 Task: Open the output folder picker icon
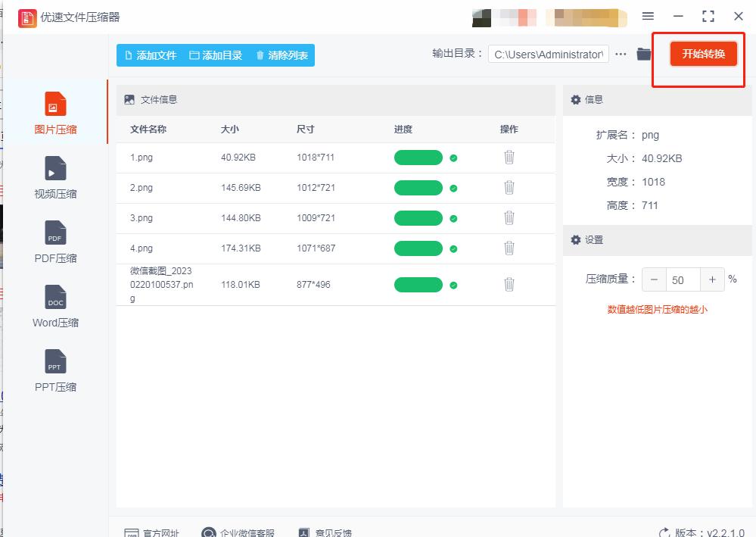tap(644, 54)
